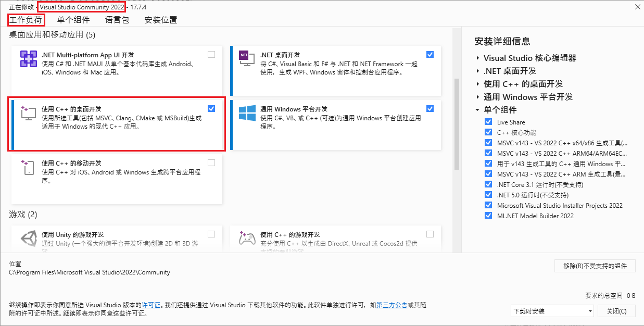Open the 许可证 link

click(151, 305)
